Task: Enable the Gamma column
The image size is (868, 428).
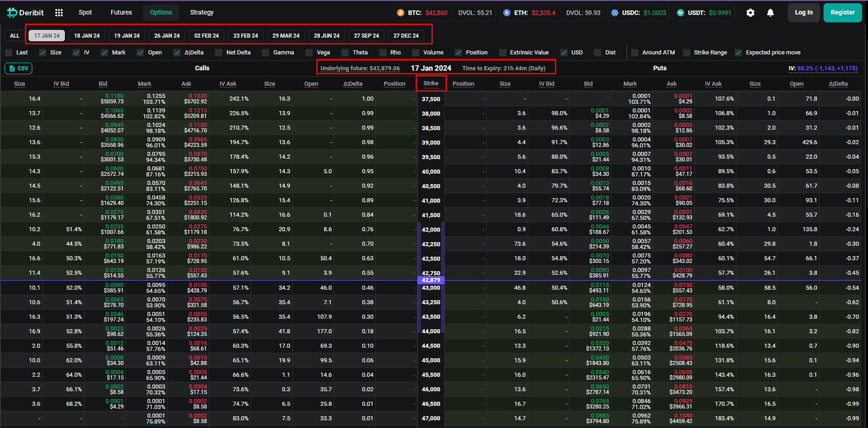Action: click(x=265, y=53)
